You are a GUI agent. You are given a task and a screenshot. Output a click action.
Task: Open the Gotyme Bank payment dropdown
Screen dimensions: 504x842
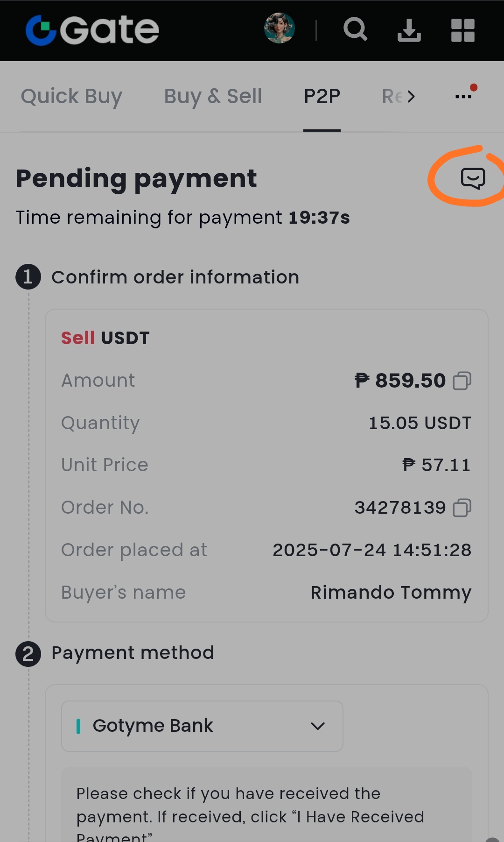(202, 726)
